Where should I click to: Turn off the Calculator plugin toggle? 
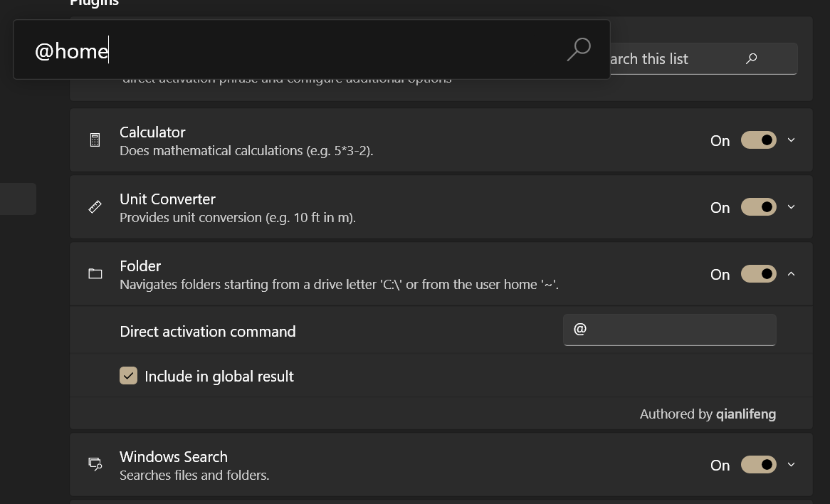coord(759,140)
